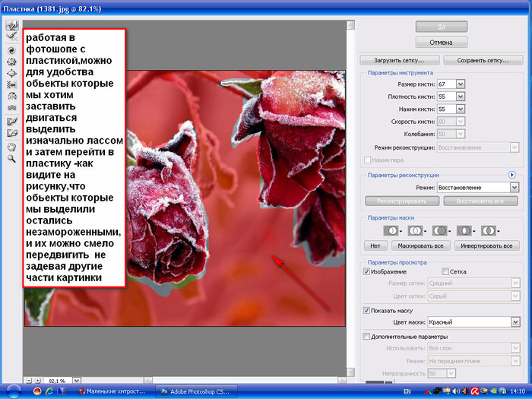Disable the Изображение checkbox

pyautogui.click(x=367, y=271)
